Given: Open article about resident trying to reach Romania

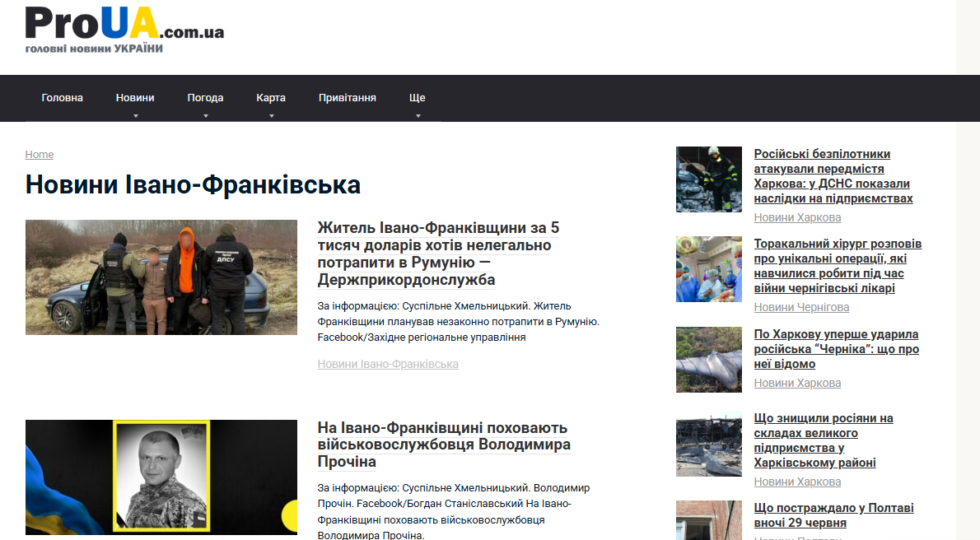Looking at the screenshot, I should point(438,254).
